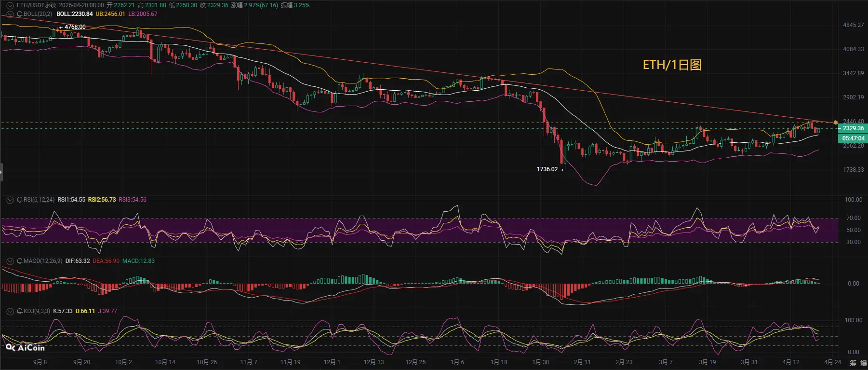
Task: Open the 筹 tab at bottom right
Action: (x=853, y=362)
